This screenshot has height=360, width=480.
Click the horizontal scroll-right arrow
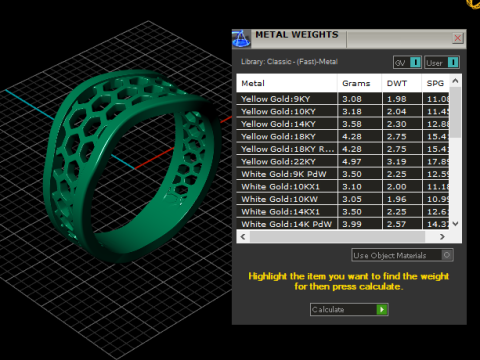442,237
